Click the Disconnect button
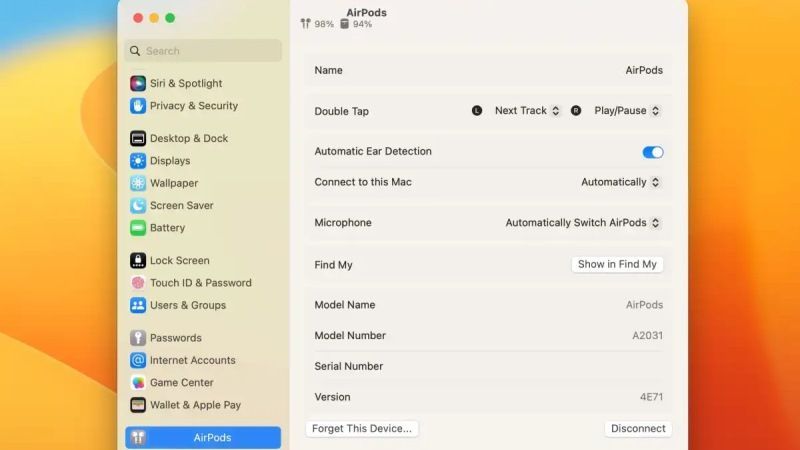800x450 pixels. 638,429
